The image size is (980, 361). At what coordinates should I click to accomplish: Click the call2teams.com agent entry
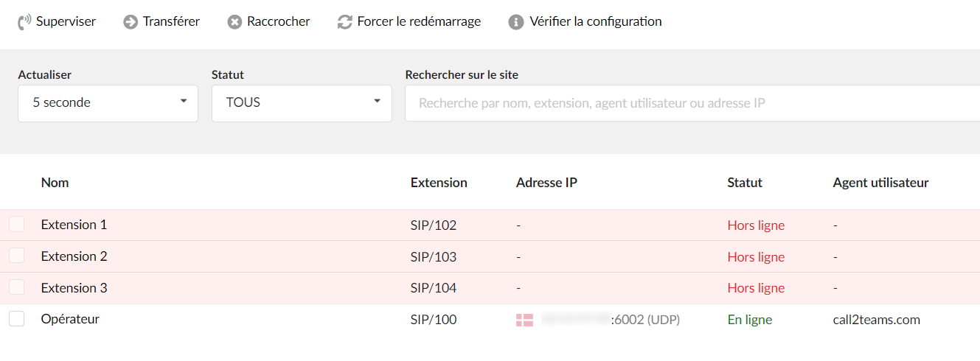coord(877,320)
